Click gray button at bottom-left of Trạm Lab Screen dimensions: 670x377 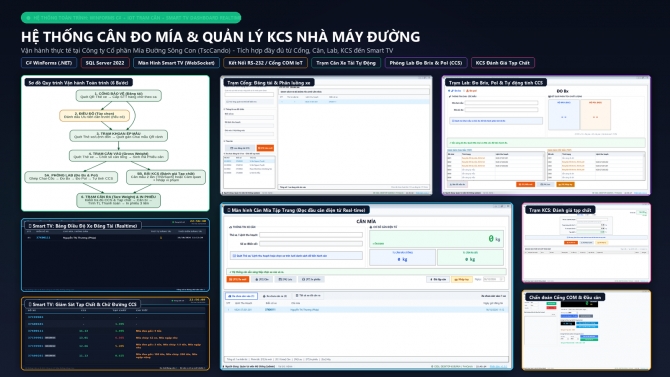tap(457, 184)
